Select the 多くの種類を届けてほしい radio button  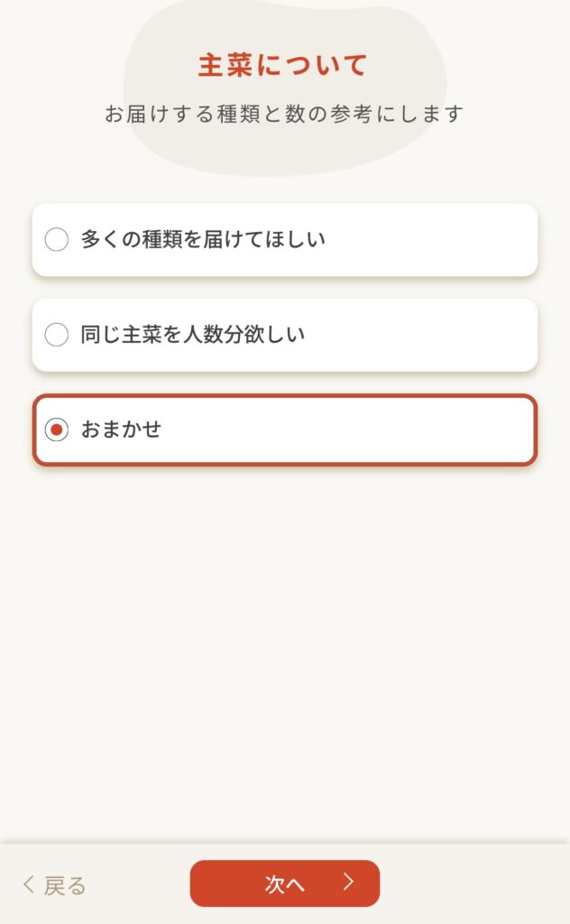point(57,240)
